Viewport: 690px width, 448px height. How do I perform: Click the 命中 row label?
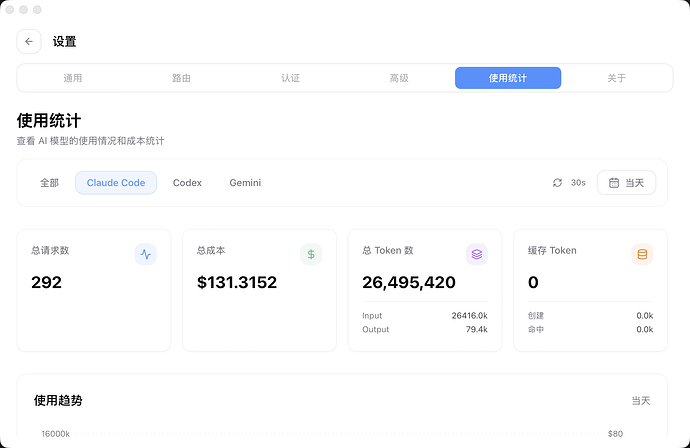tap(536, 329)
